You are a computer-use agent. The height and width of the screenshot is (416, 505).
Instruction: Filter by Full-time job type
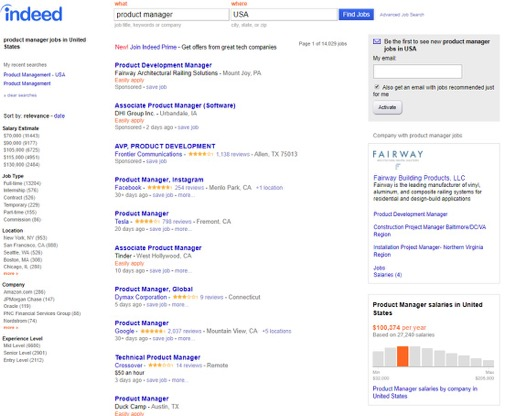22,183
